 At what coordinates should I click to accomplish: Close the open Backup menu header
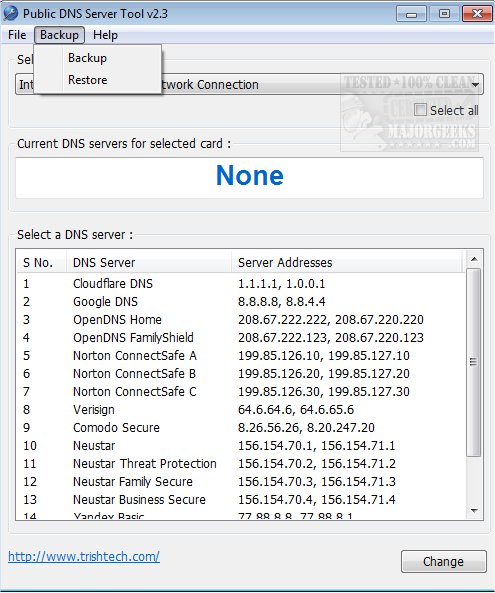59,35
